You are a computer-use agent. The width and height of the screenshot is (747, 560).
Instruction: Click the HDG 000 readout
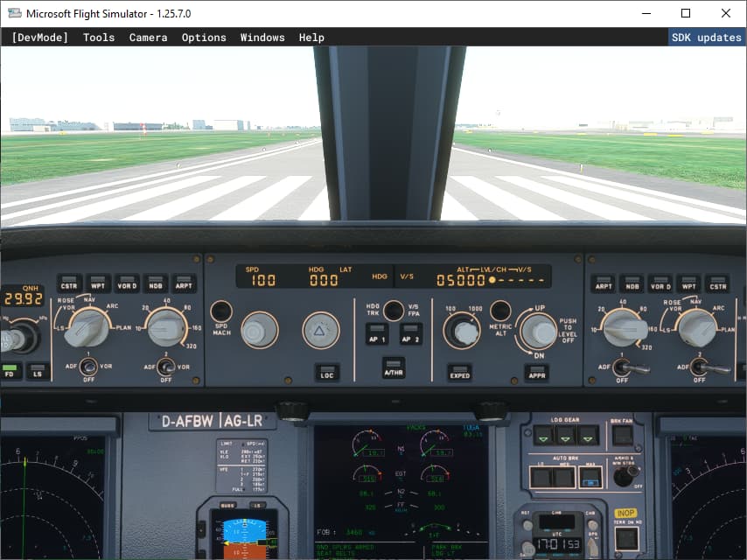pyautogui.click(x=324, y=280)
